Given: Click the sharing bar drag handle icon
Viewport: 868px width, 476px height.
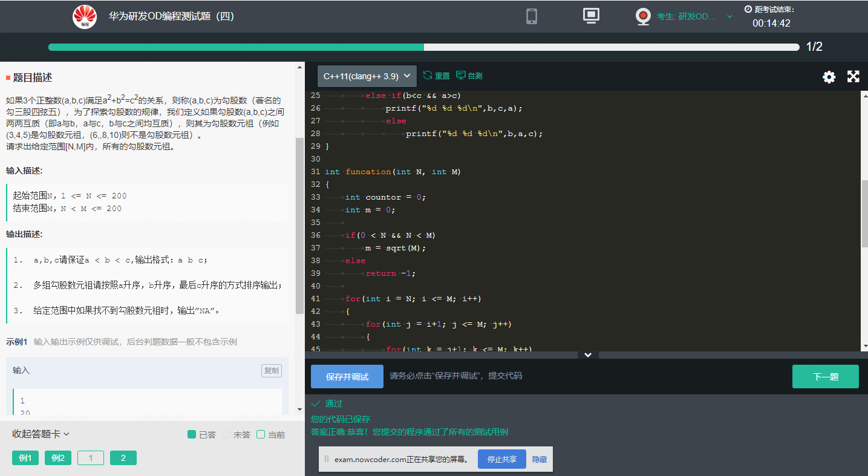Looking at the screenshot, I should click(327, 459).
